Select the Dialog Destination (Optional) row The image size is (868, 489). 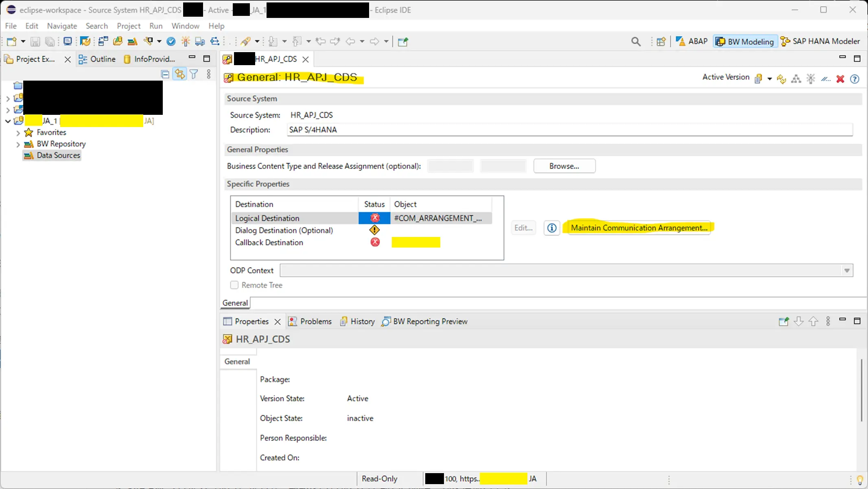(361, 230)
